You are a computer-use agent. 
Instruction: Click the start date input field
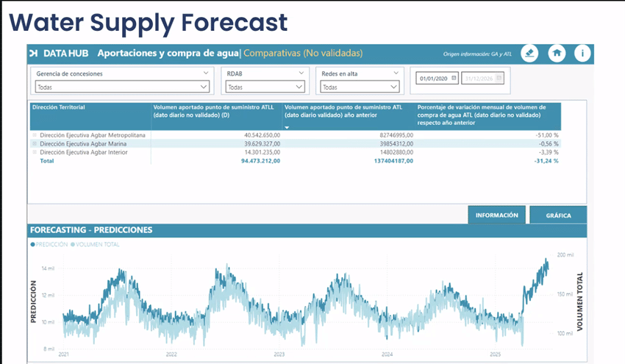(433, 78)
